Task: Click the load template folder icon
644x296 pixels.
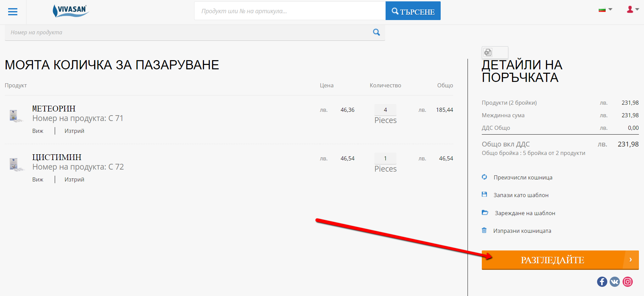Action: click(x=485, y=212)
